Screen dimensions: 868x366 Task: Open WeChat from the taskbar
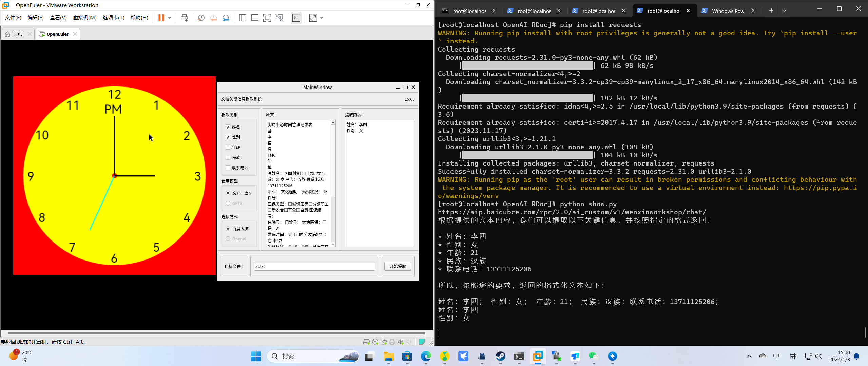point(594,356)
